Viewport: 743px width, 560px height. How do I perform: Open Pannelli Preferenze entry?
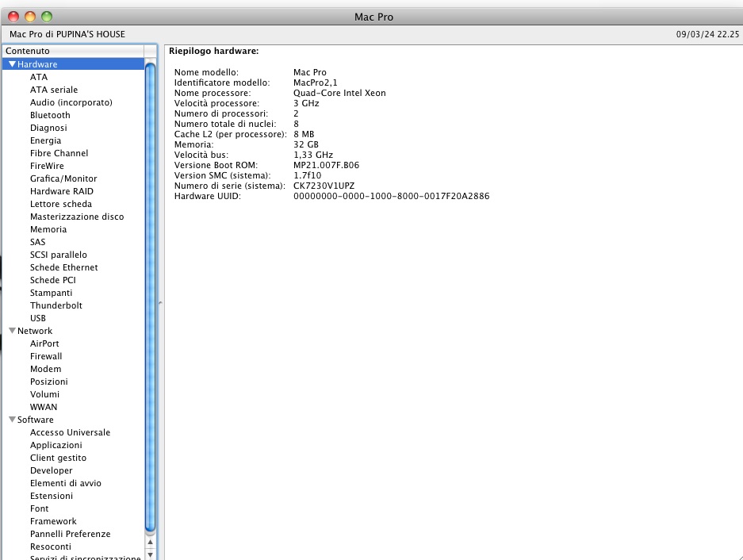point(70,534)
